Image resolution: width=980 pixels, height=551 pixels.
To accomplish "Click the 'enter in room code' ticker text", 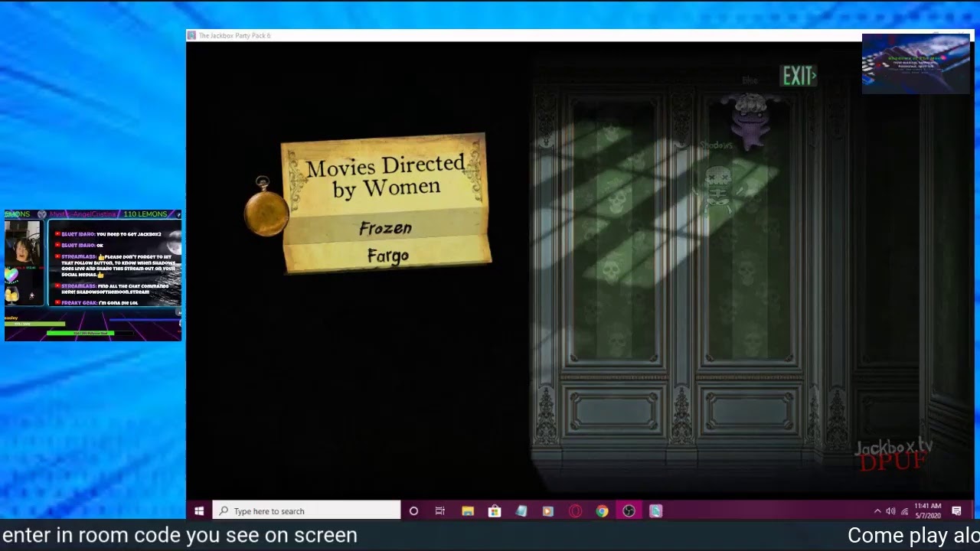I will (x=179, y=535).
